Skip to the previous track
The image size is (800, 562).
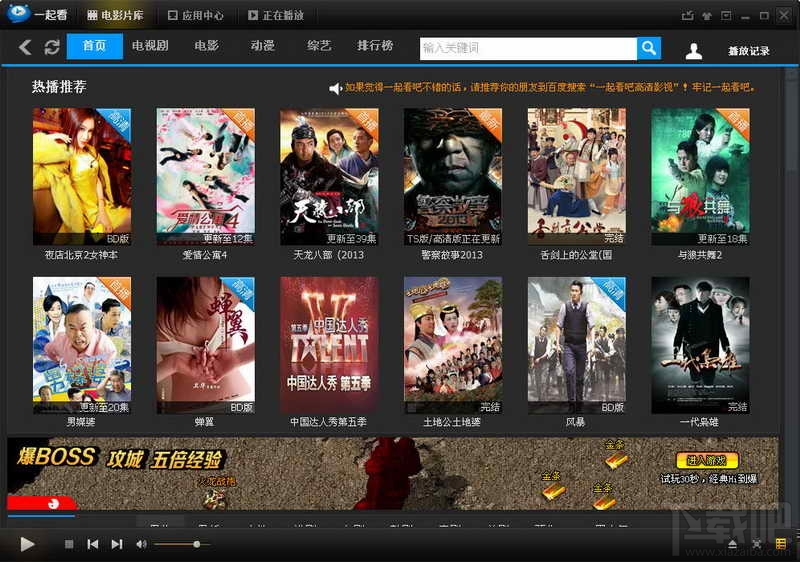pyautogui.click(x=93, y=544)
